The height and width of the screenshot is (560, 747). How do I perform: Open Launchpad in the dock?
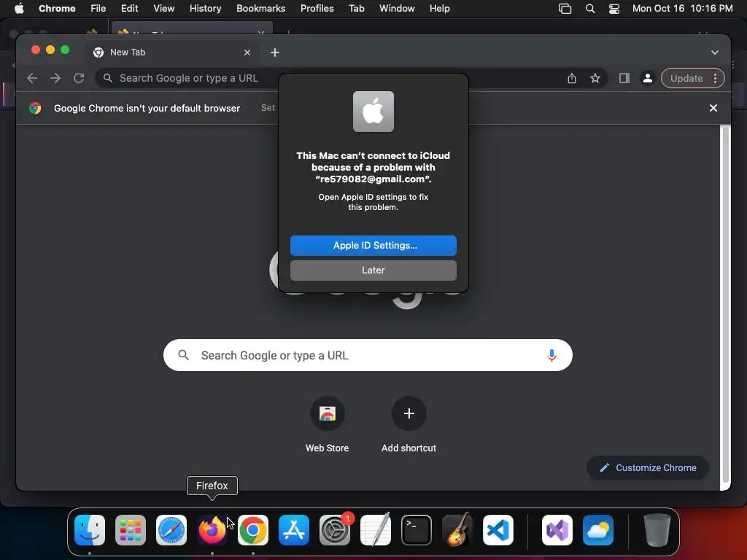(x=130, y=530)
